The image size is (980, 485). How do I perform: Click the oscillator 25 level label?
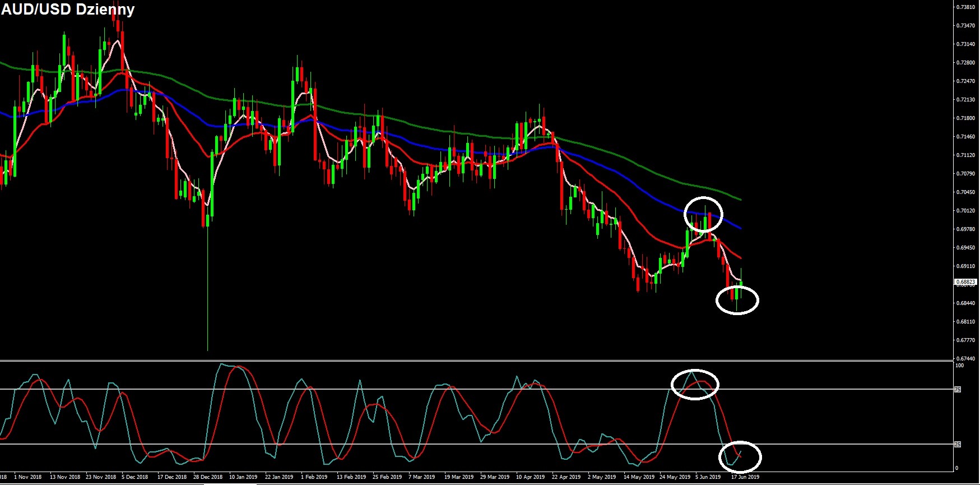tap(958, 444)
